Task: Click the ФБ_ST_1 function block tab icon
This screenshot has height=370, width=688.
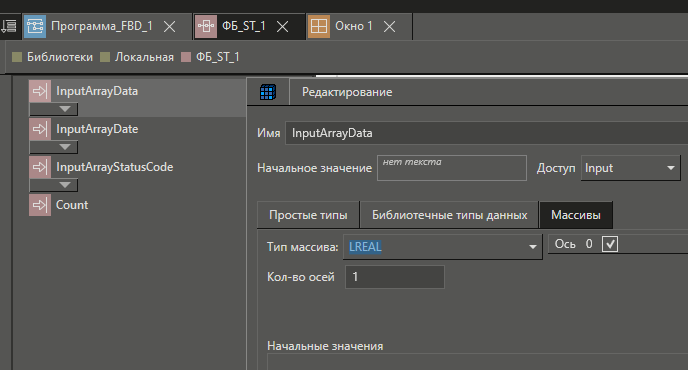Action: pos(206,26)
